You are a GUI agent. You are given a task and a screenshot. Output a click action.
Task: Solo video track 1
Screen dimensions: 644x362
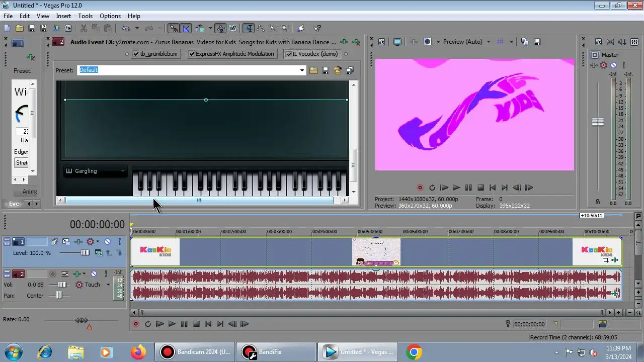click(x=119, y=242)
